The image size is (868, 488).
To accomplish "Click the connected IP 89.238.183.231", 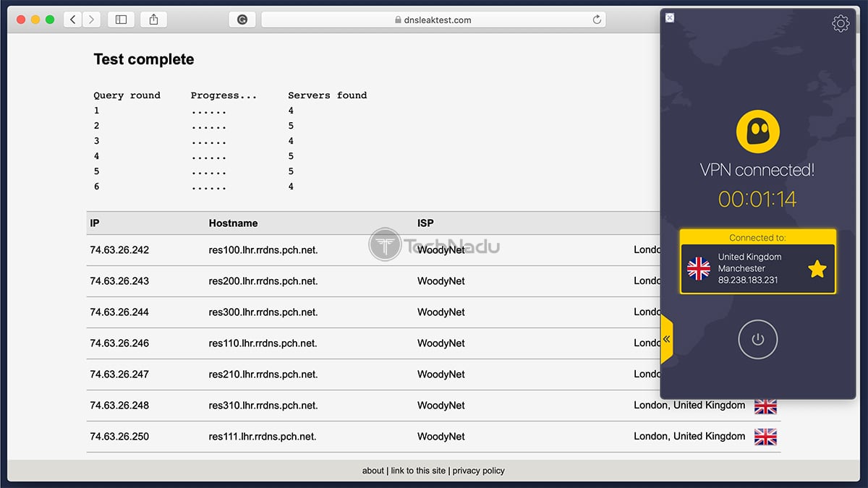I will (x=748, y=280).
